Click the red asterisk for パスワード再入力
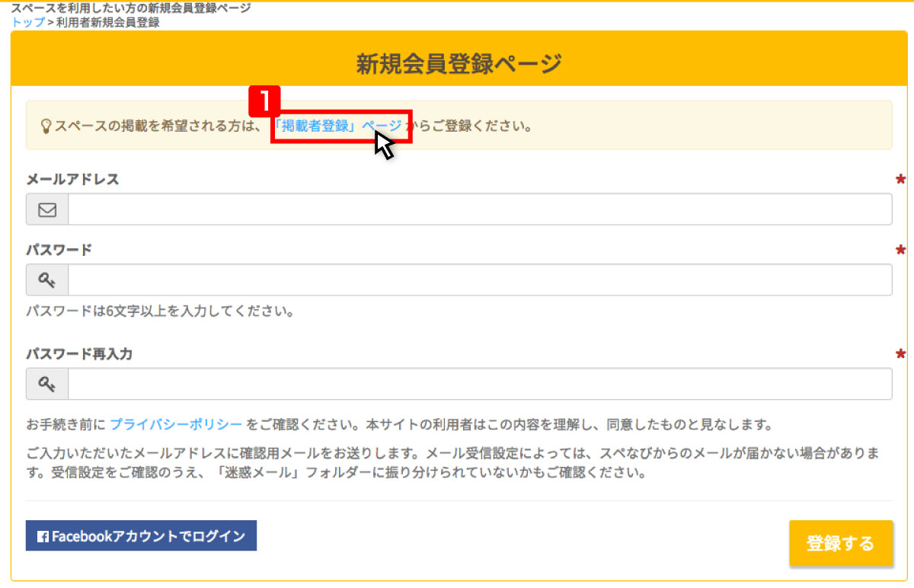Viewport: 914px width, 588px height. (900, 354)
